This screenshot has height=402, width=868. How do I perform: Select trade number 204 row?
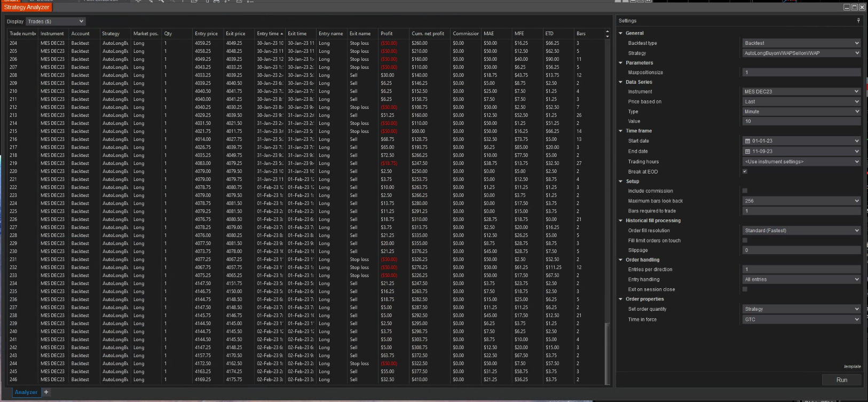[305, 43]
